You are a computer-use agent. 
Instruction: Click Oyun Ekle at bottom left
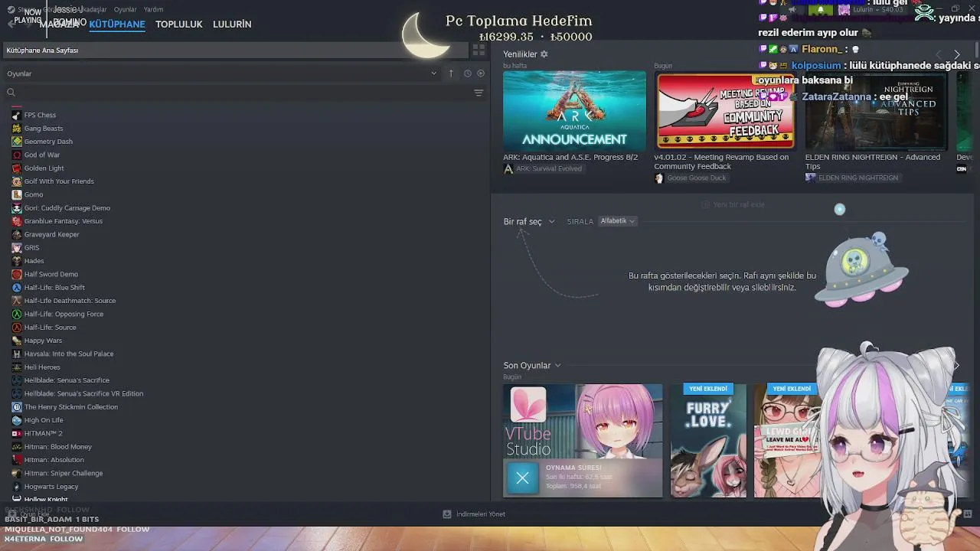[28, 514]
